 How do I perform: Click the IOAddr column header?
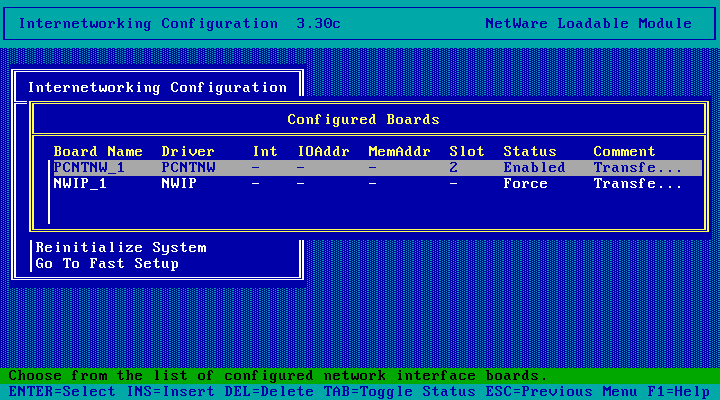click(323, 152)
